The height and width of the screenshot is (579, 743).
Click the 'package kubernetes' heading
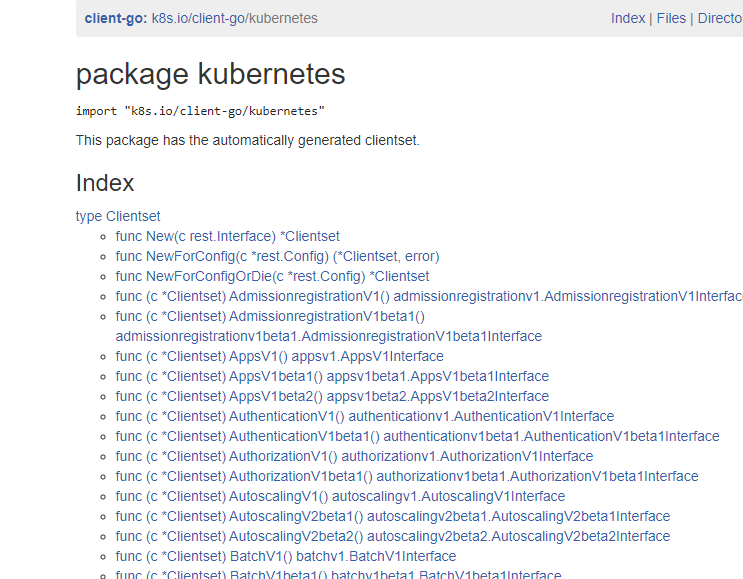210,74
